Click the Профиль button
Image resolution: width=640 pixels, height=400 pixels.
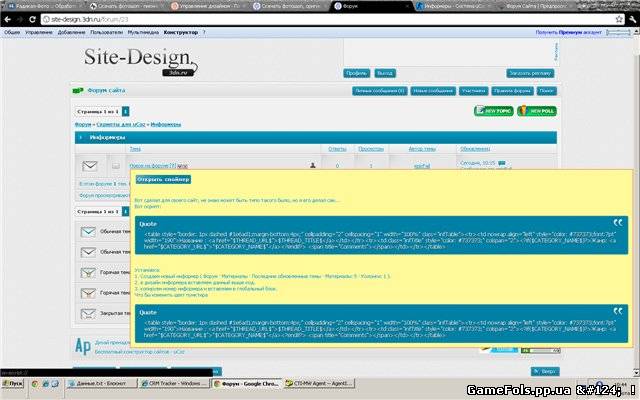point(356,73)
